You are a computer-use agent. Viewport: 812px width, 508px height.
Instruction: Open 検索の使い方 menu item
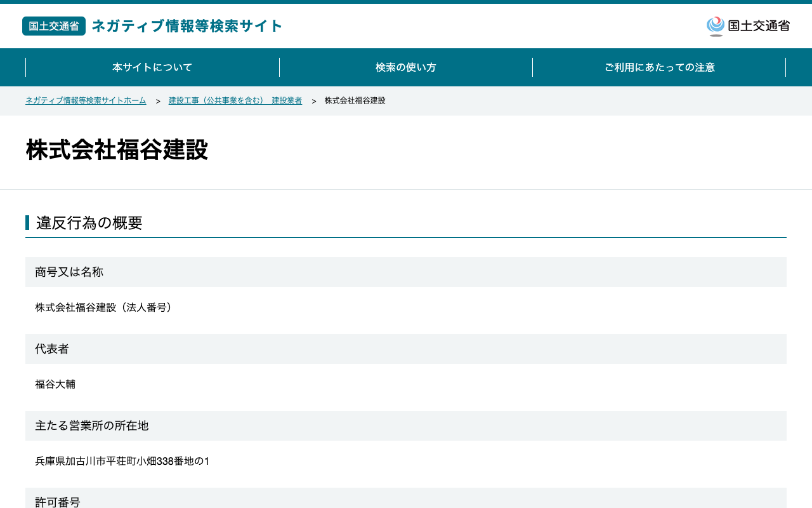point(406,67)
